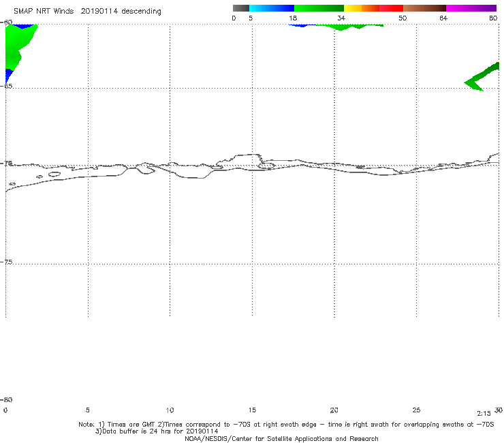Click the 'Times are GMT' note line
Viewport: 504px width, 443px height.
coord(286,425)
